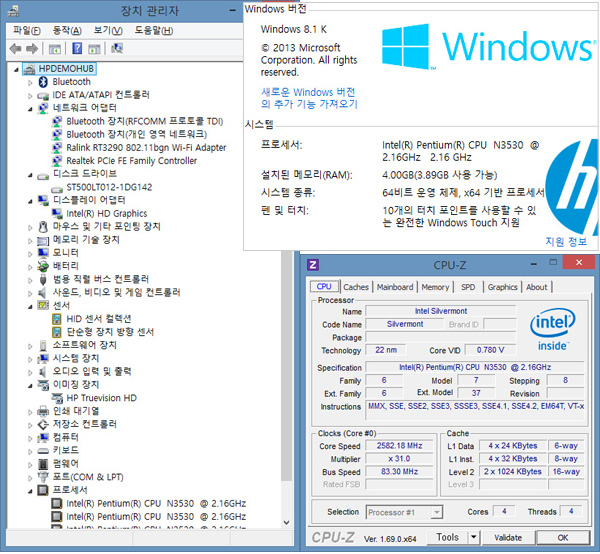The width and height of the screenshot is (600, 554).
Task: Switch to the SPD tab in CPU-Z
Action: [x=468, y=287]
